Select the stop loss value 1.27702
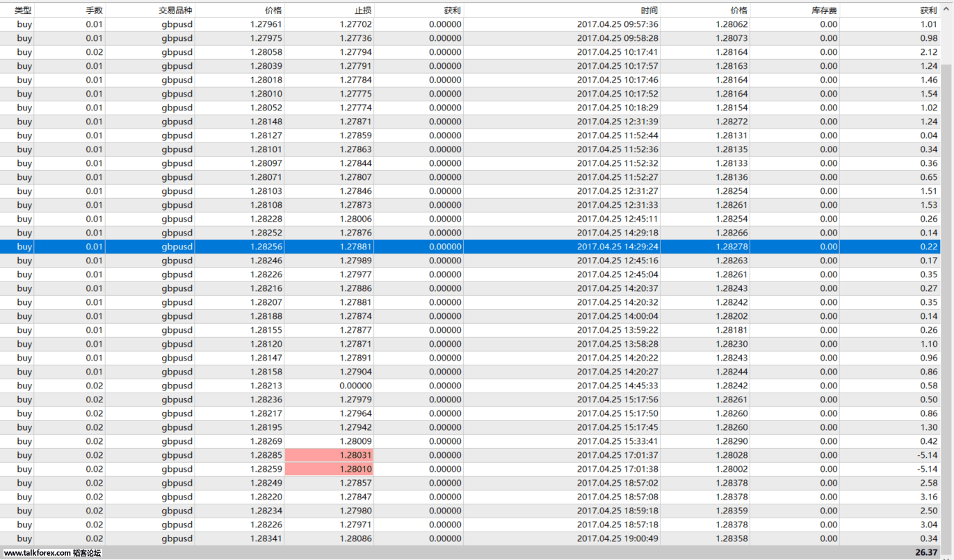Image resolution: width=954 pixels, height=560 pixels. [355, 24]
